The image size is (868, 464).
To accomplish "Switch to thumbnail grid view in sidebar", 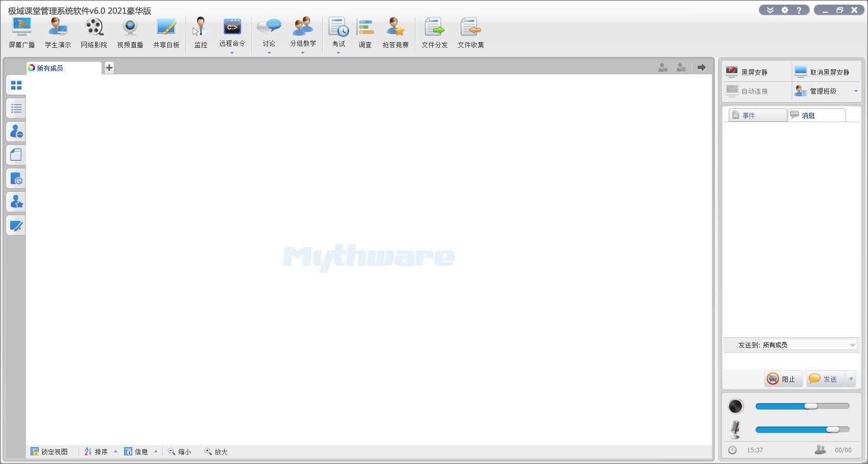I will (x=16, y=85).
